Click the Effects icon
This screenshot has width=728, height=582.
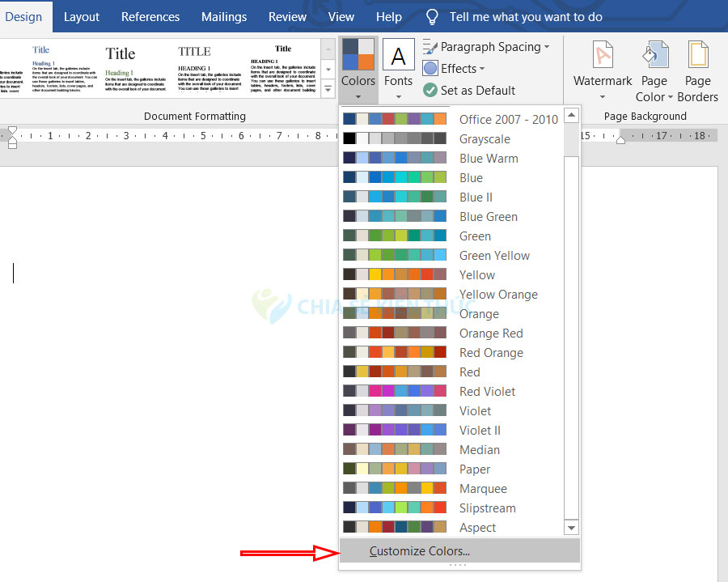[430, 69]
